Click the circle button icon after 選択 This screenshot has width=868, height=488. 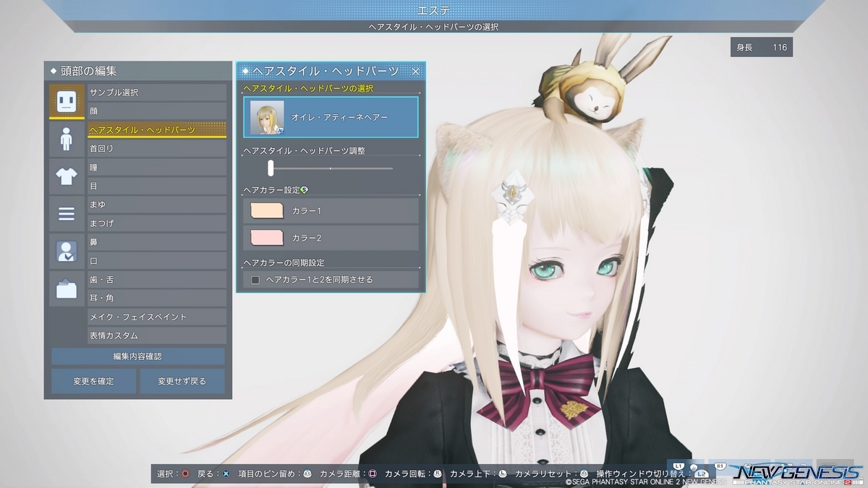pos(186,474)
